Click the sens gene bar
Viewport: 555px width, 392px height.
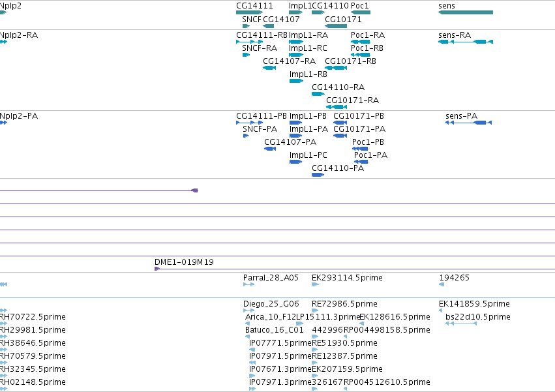tap(466, 12)
